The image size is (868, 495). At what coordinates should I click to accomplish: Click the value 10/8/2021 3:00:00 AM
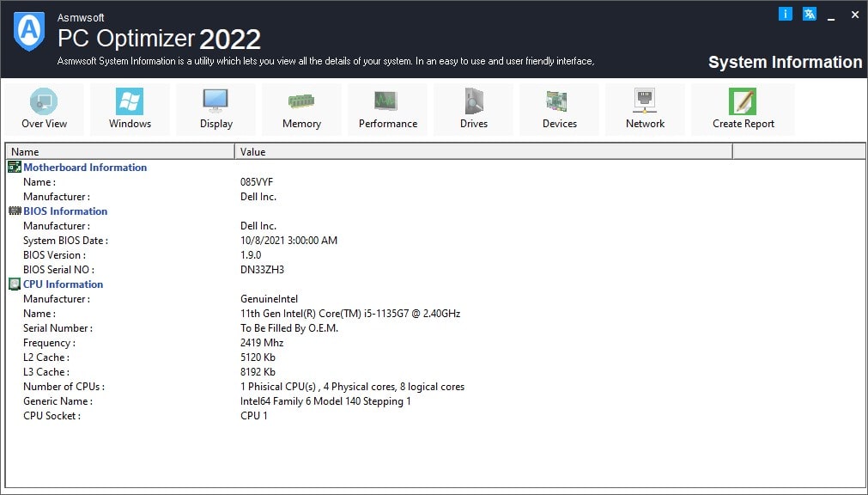coord(288,241)
